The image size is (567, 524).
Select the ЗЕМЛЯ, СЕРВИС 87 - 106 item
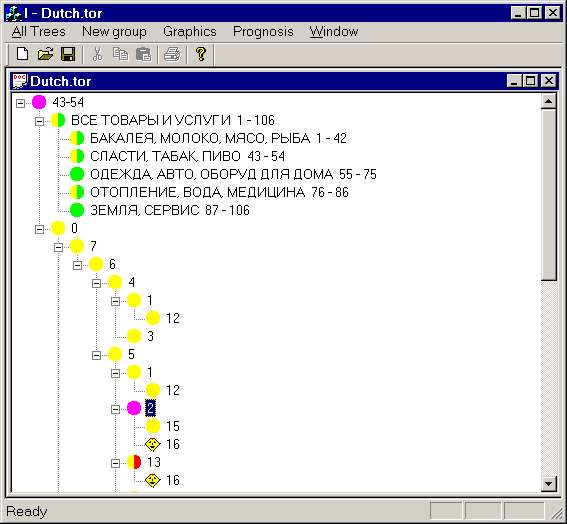click(x=170, y=210)
